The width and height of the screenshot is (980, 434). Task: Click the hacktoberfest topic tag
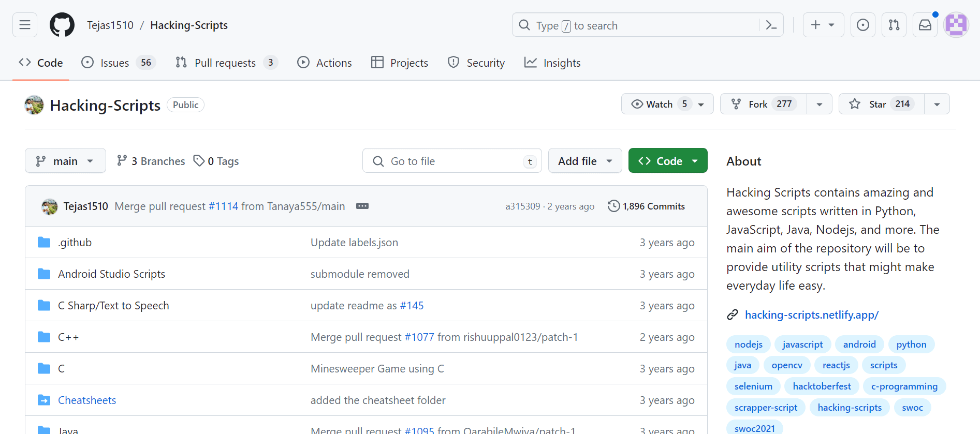pos(822,386)
